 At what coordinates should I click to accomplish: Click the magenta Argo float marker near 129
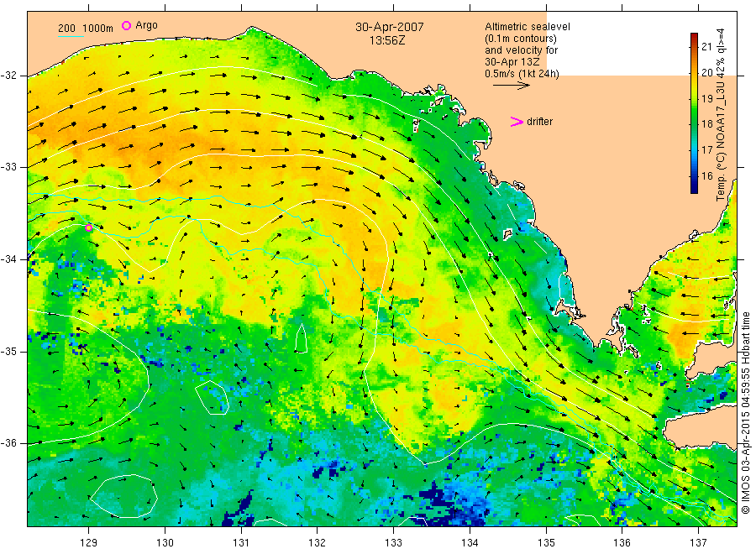point(89,227)
